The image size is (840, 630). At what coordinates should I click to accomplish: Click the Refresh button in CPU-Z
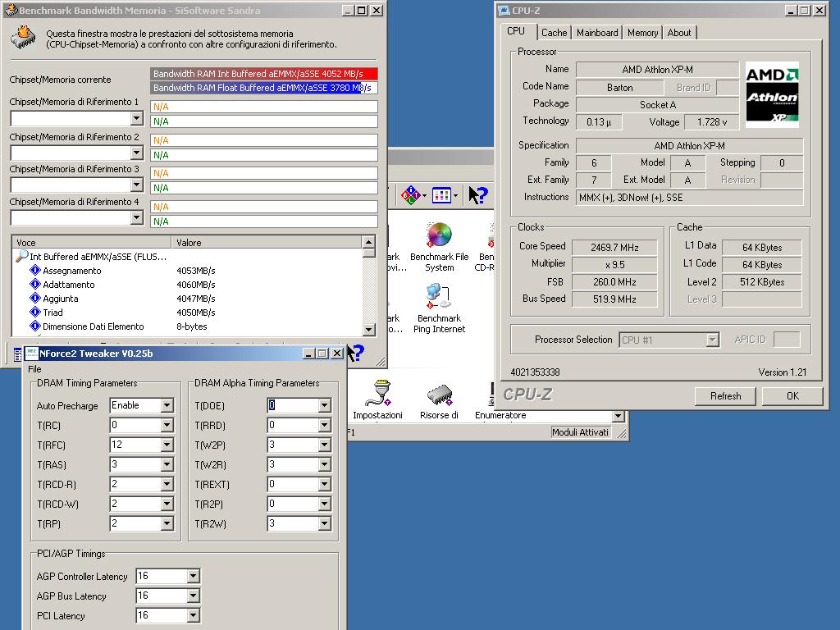coord(725,396)
